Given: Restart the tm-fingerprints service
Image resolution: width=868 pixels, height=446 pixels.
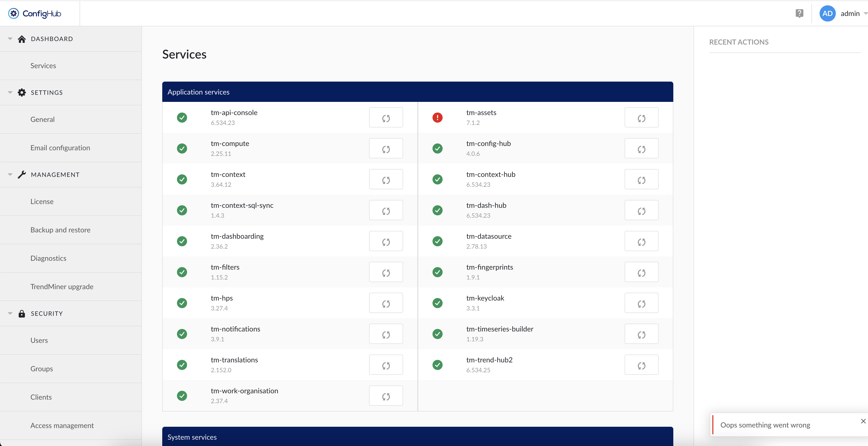Looking at the screenshot, I should pos(641,272).
